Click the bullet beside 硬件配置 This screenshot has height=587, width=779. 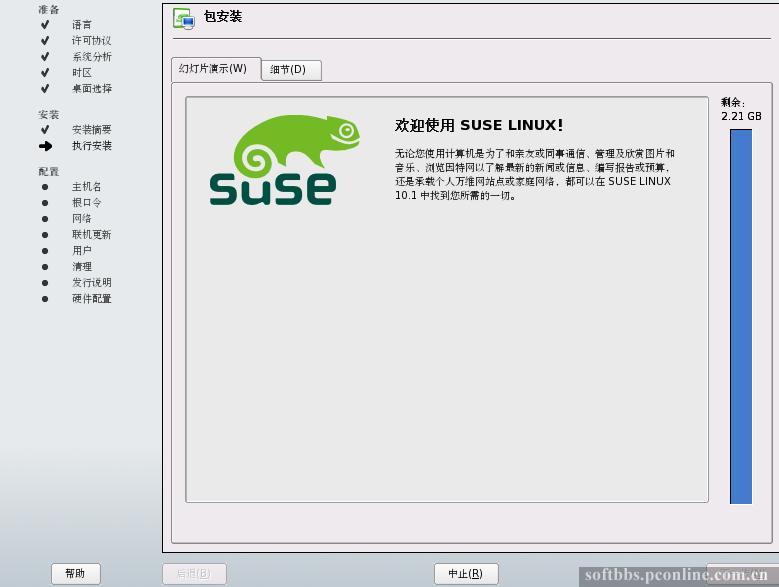tap(45, 299)
